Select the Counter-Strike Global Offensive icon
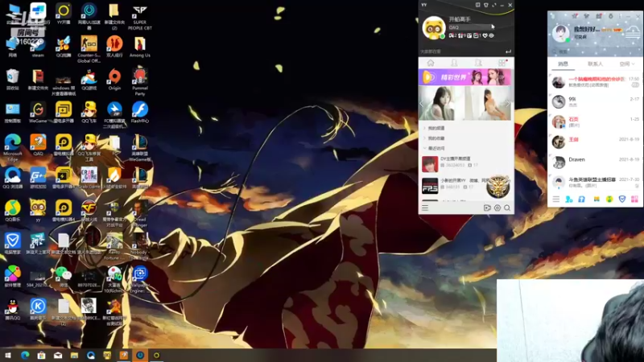 pyautogui.click(x=89, y=49)
